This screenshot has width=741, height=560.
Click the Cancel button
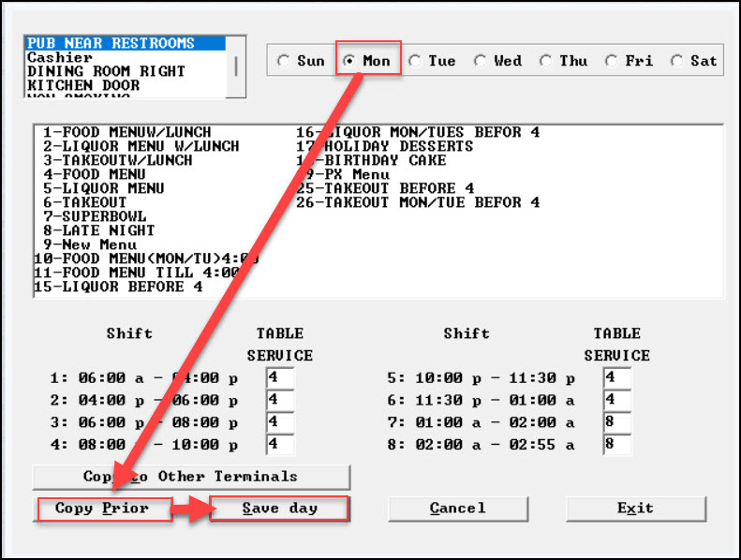coord(458,508)
